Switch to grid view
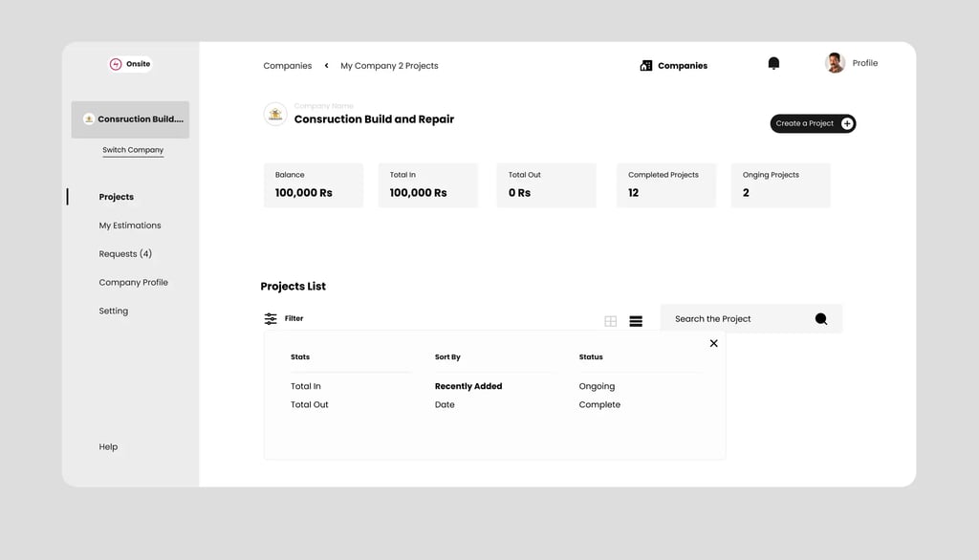 tap(611, 321)
